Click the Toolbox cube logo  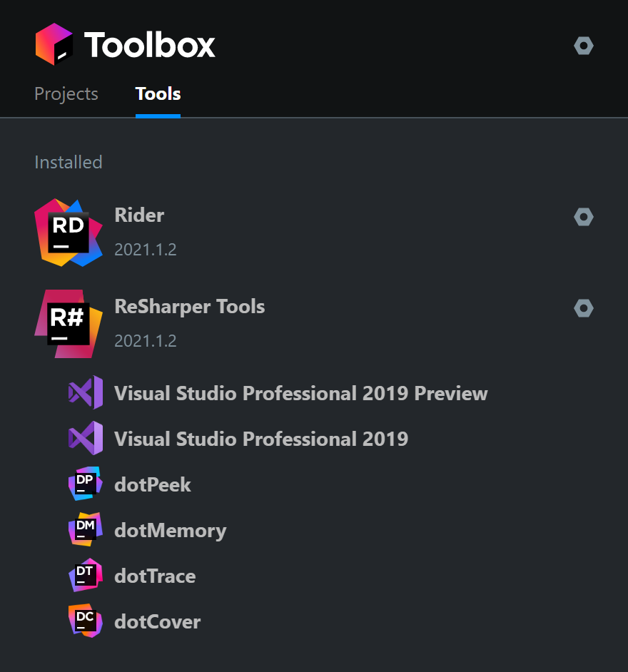pyautogui.click(x=54, y=44)
